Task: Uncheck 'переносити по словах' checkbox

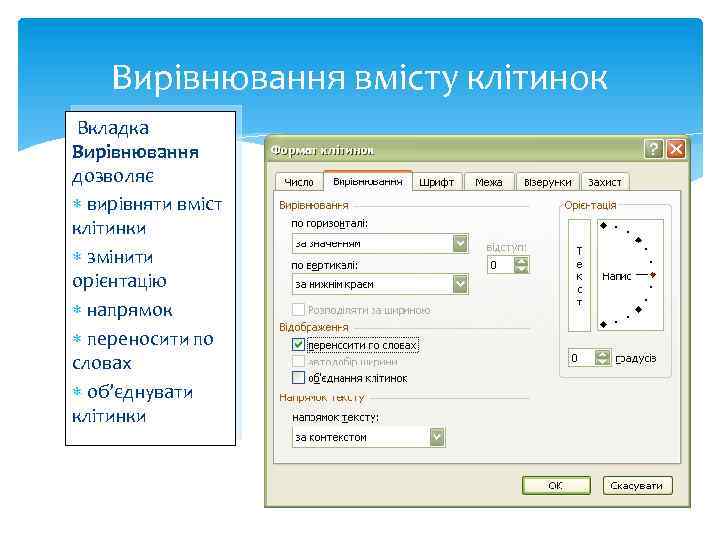Action: [298, 344]
